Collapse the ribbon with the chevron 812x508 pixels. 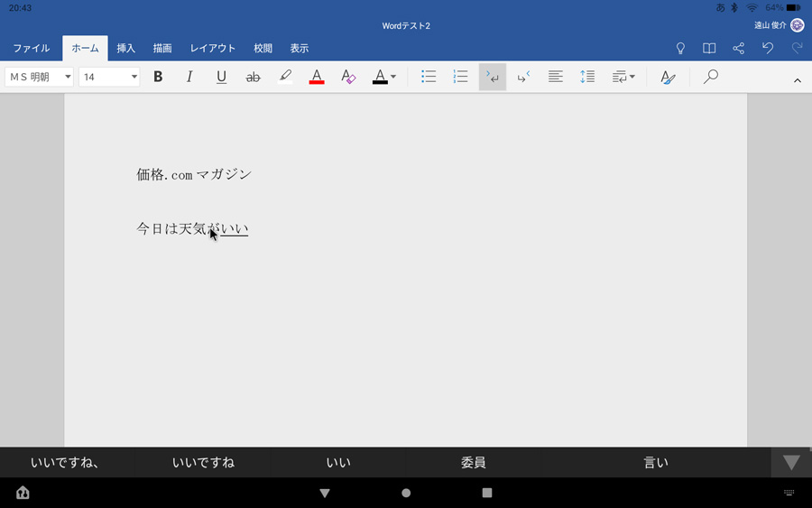tap(797, 80)
